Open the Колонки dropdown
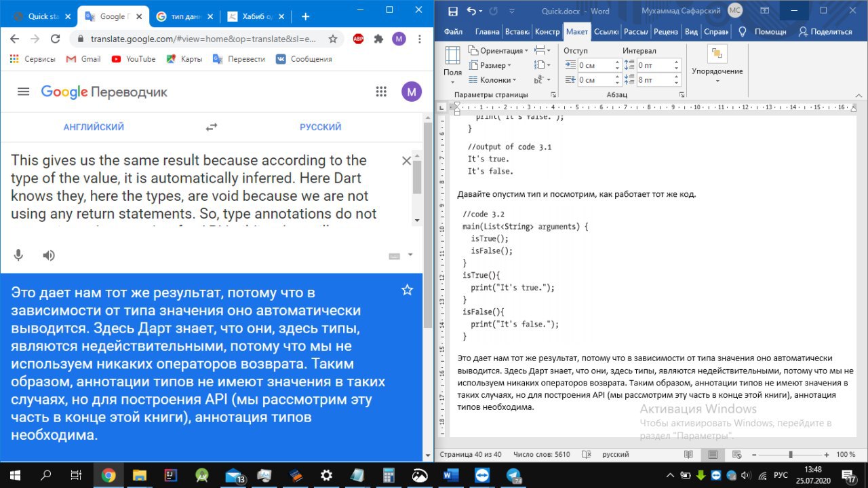Viewport: 868px width, 488px height. click(494, 80)
